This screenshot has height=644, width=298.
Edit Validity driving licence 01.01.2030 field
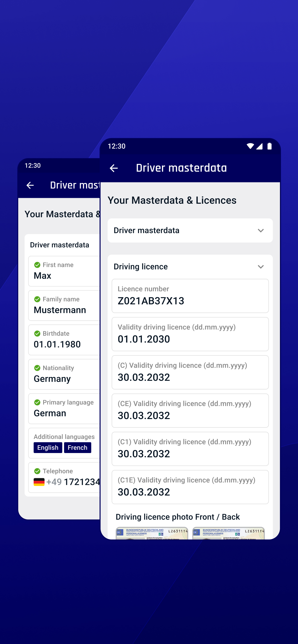click(x=190, y=334)
